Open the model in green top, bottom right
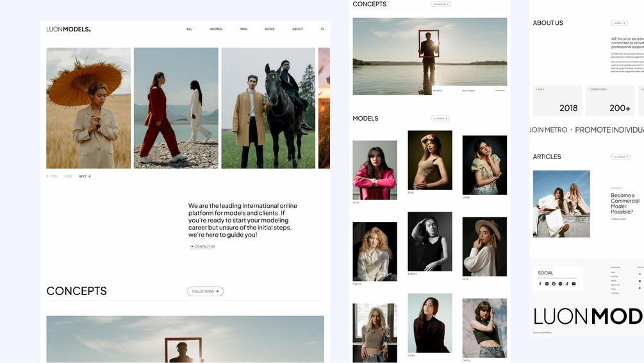This screenshot has height=363, width=644. 484,328
